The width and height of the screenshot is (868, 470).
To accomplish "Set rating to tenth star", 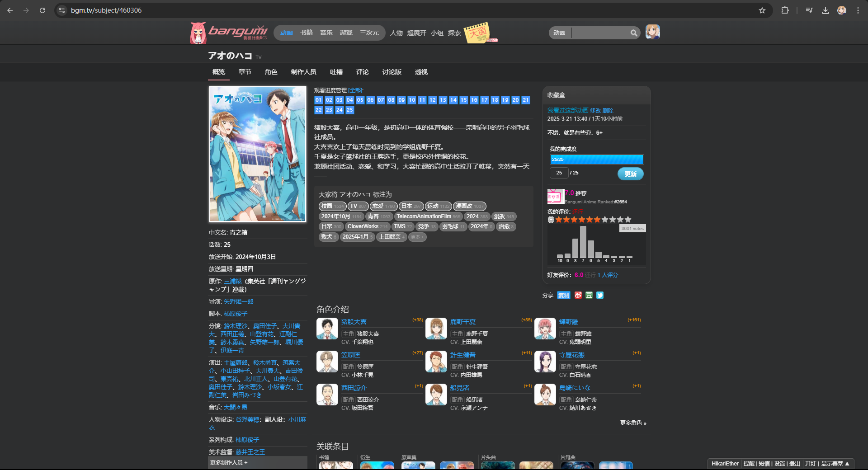I will click(x=628, y=220).
